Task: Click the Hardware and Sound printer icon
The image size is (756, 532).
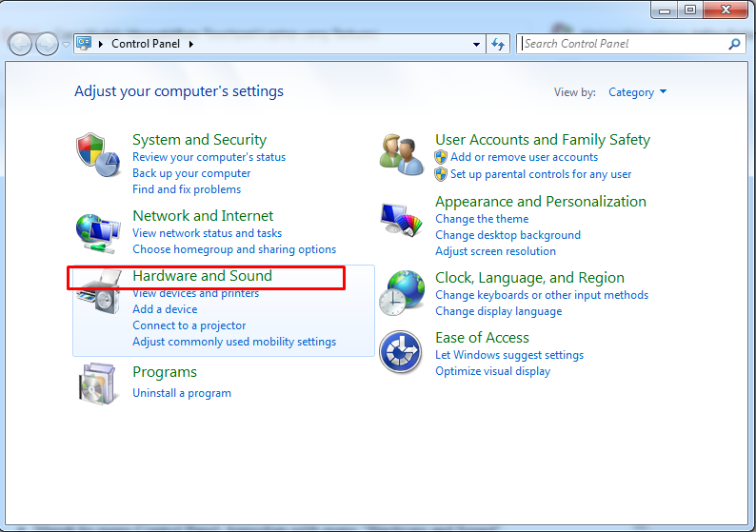Action: click(x=98, y=292)
